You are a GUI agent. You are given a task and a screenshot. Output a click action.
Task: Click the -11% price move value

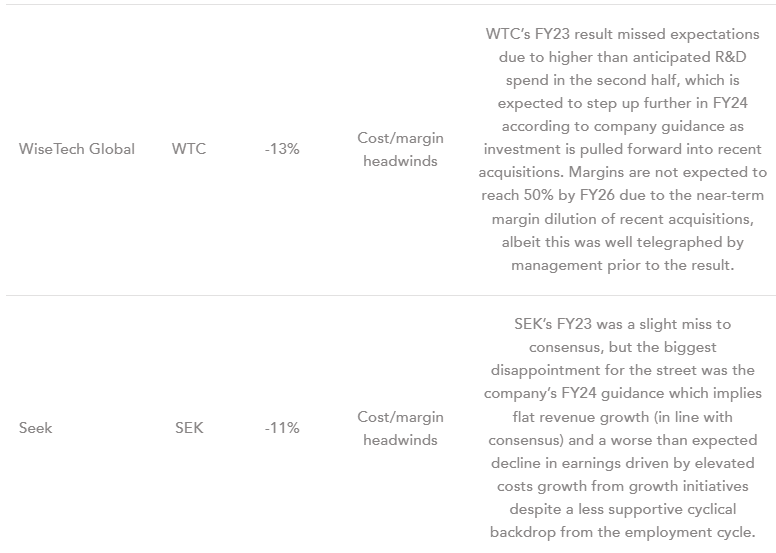(x=282, y=428)
